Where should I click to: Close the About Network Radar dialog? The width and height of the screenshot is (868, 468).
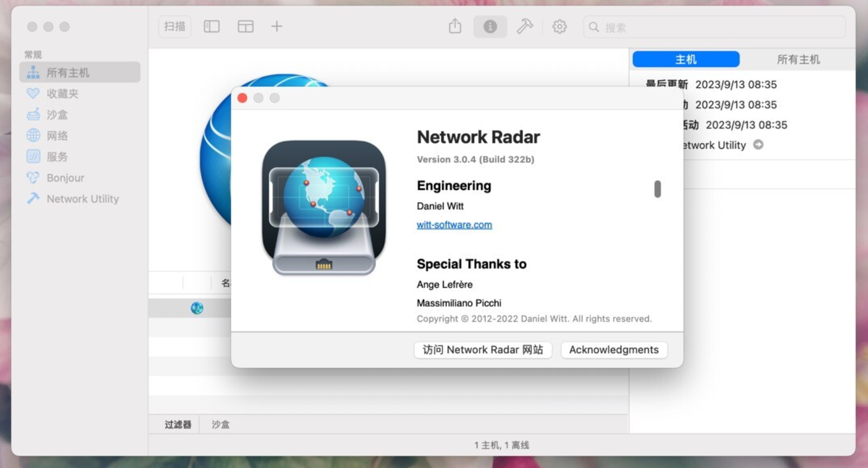tap(242, 98)
